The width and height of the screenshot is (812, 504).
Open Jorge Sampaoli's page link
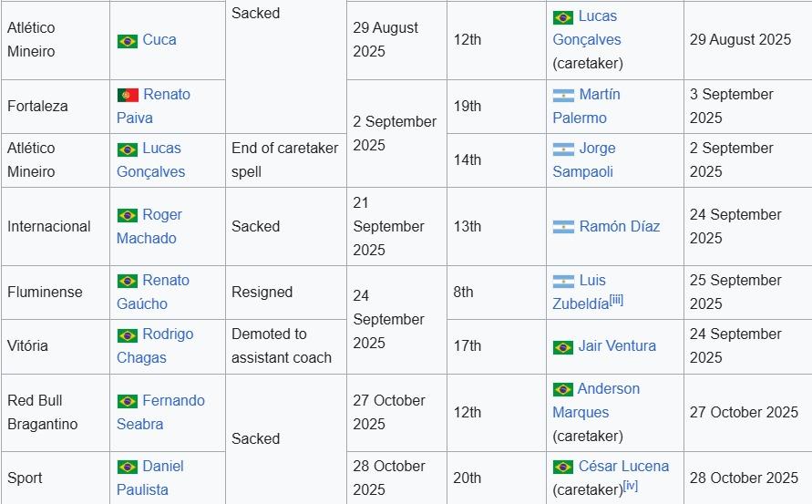(x=597, y=149)
